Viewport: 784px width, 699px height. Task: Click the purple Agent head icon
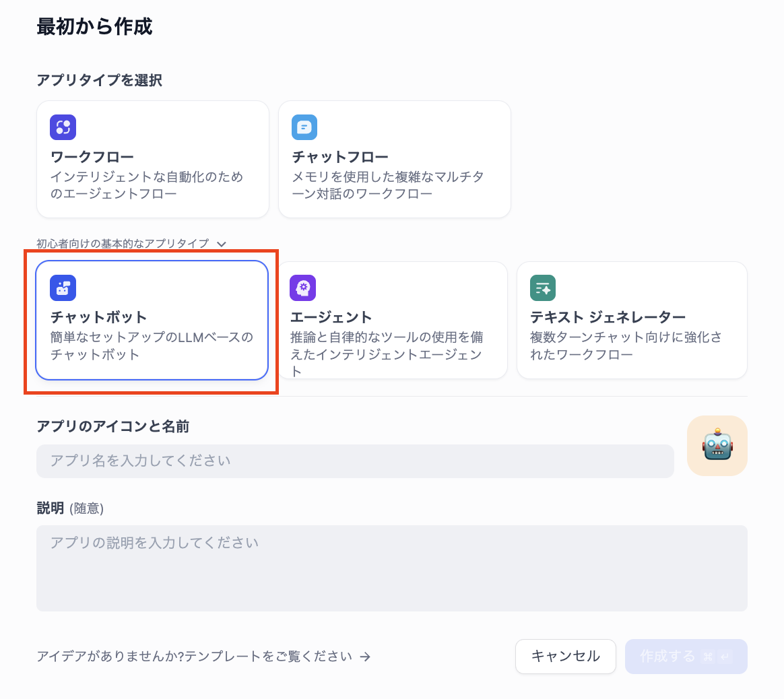pos(303,288)
